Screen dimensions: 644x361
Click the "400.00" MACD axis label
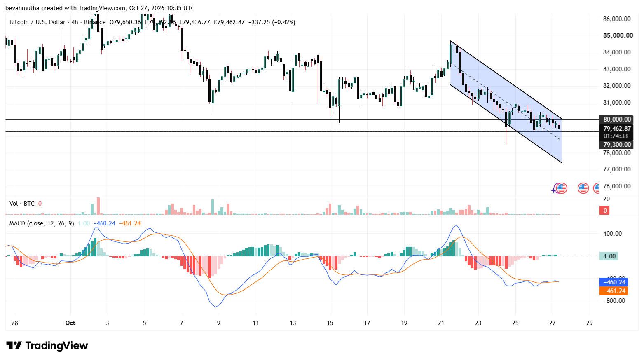(x=612, y=234)
